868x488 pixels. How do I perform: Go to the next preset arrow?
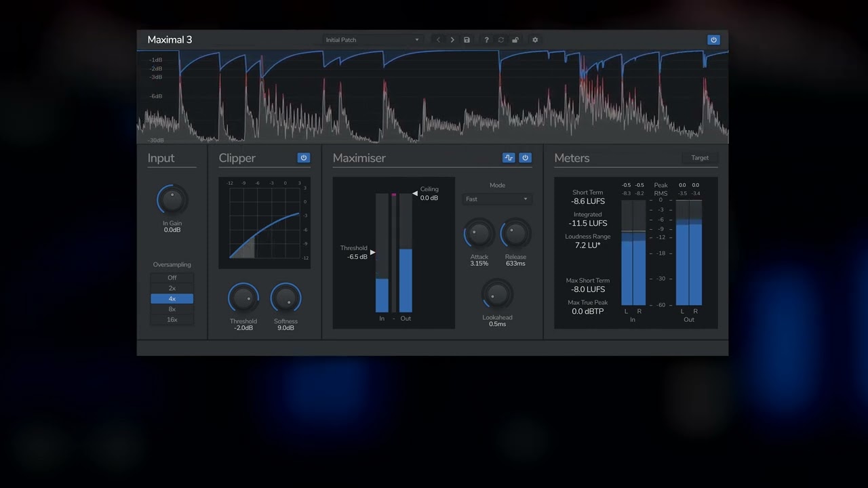452,40
